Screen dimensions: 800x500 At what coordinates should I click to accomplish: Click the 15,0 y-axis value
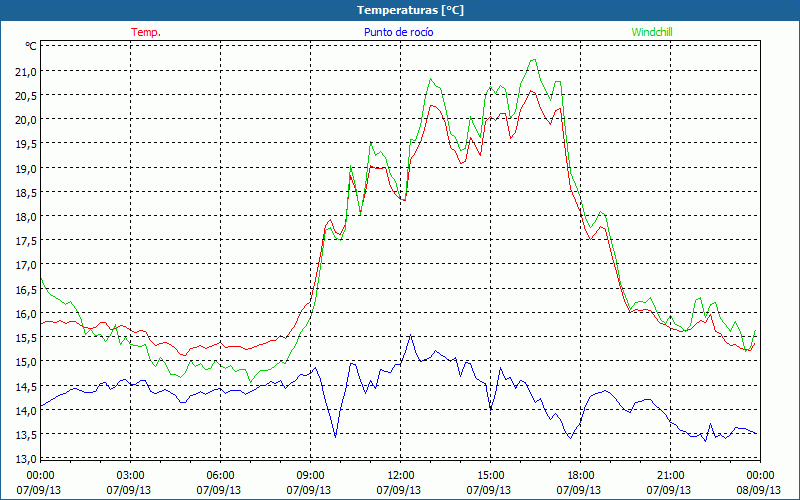point(26,362)
